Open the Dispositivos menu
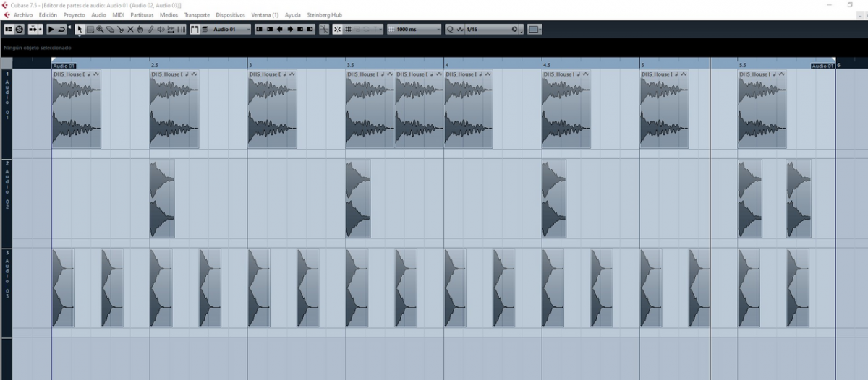Screen dimensions: 868x380 coord(230,14)
